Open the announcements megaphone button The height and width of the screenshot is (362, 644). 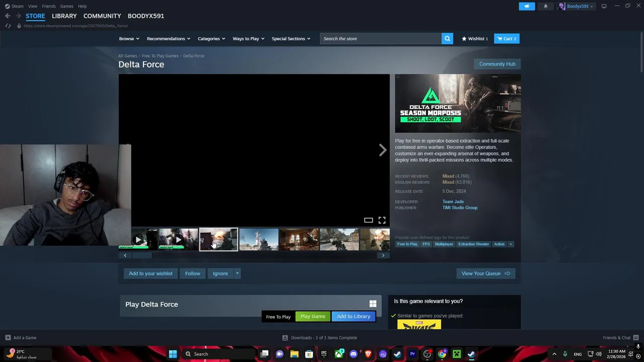click(x=527, y=6)
